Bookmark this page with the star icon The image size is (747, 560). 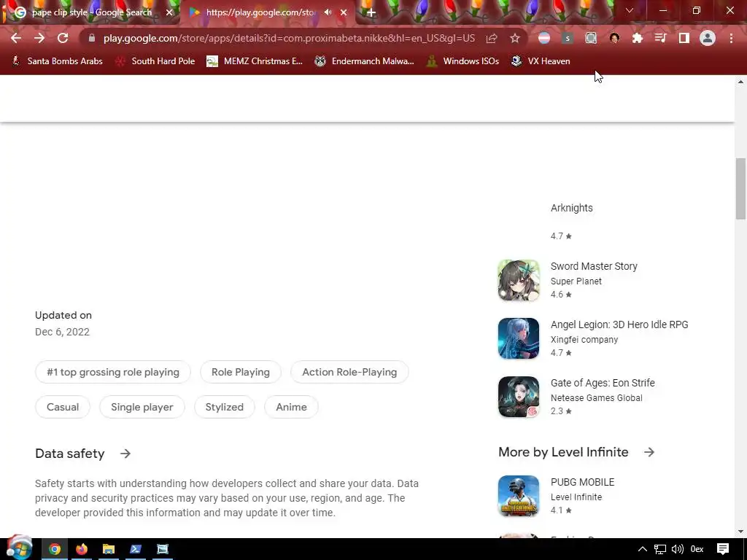[x=515, y=38]
